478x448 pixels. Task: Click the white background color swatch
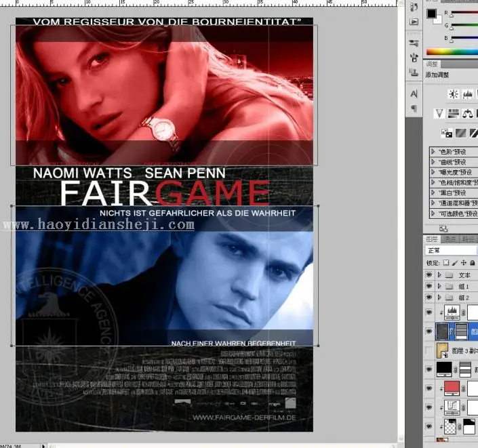point(439,21)
